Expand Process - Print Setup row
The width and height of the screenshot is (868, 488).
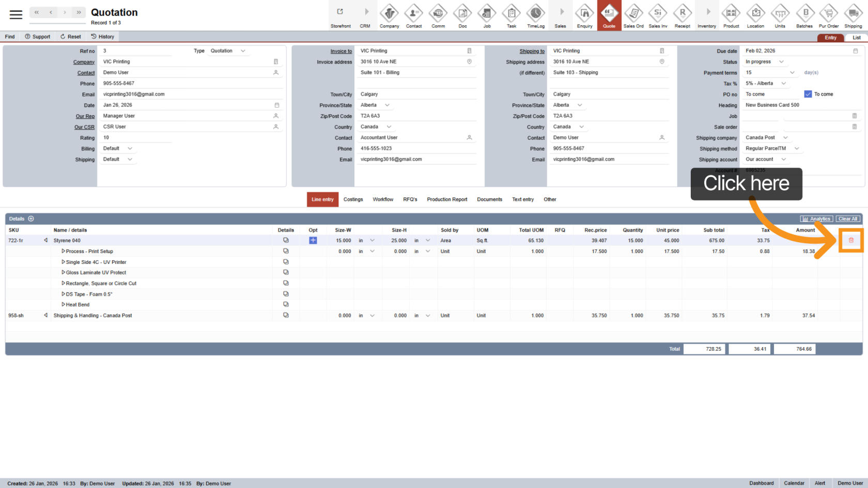[x=63, y=251]
